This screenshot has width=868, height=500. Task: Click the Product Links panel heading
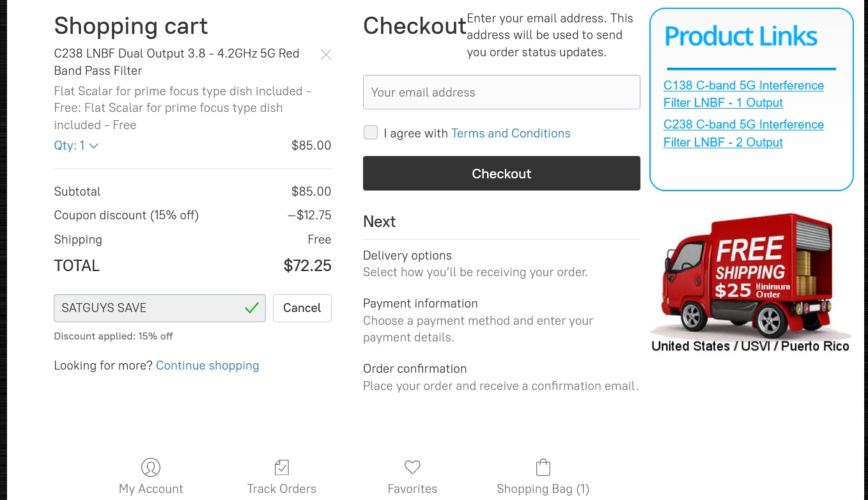click(741, 36)
